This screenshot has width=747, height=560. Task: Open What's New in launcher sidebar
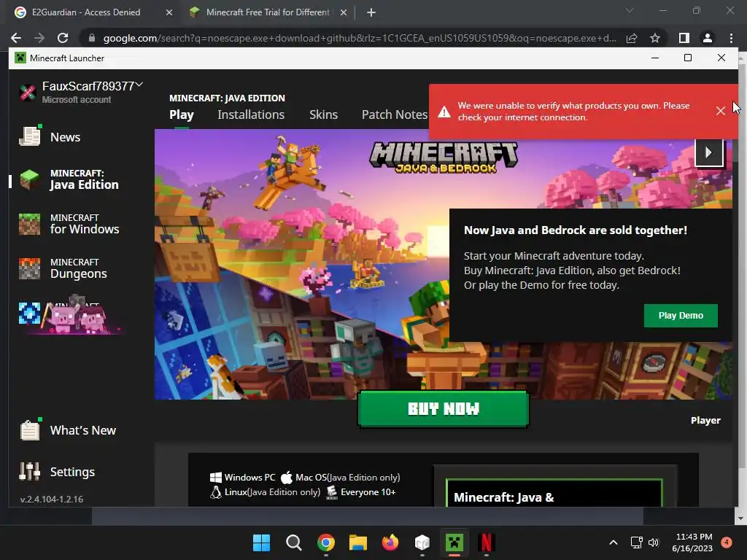coord(68,430)
